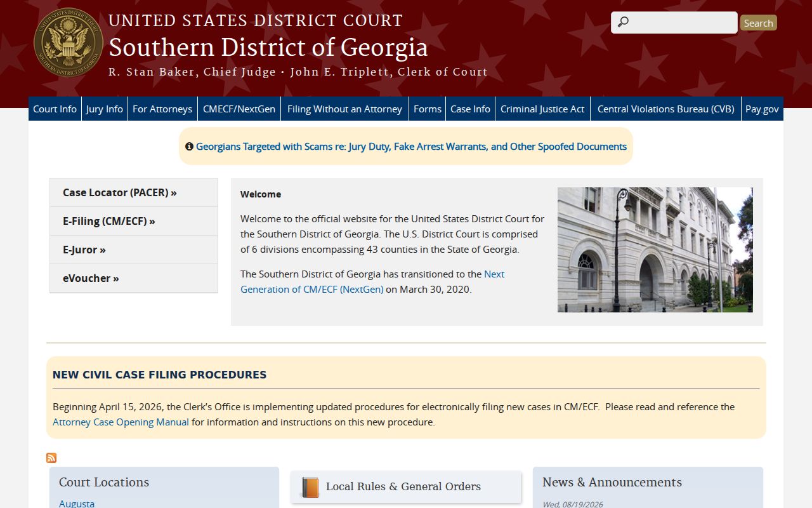Open Filing Without an Attorney menu
The width and height of the screenshot is (812, 508).
(344, 109)
